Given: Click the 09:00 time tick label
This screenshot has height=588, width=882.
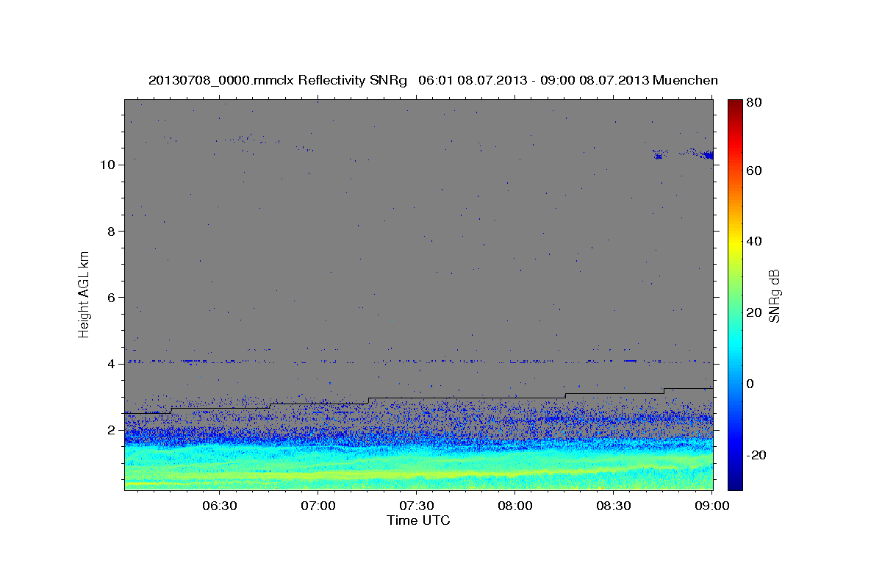Looking at the screenshot, I should coord(712,506).
